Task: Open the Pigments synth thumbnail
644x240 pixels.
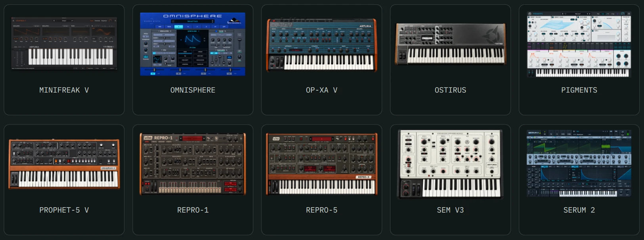Action: tap(579, 44)
